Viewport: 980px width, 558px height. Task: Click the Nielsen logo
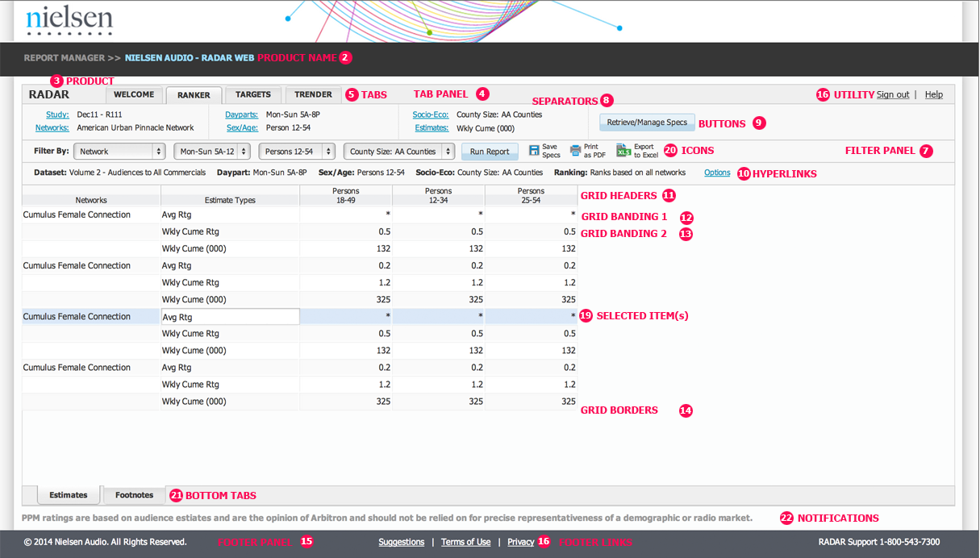pyautogui.click(x=69, y=21)
